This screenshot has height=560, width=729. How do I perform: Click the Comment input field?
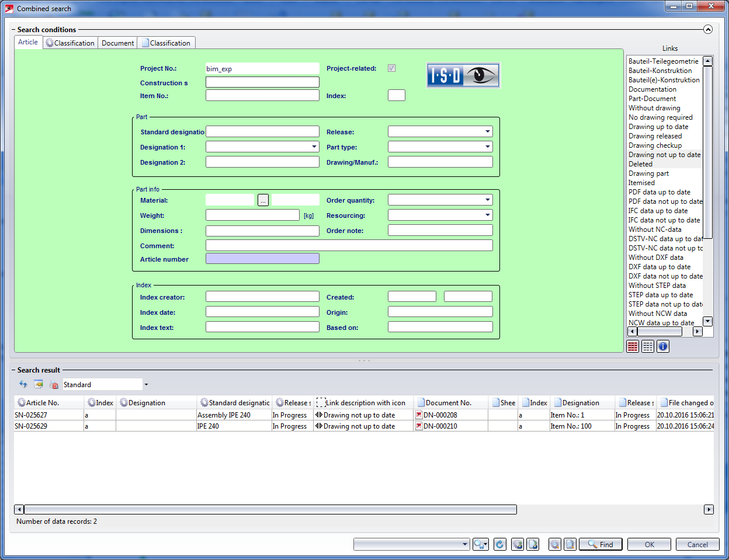point(349,245)
